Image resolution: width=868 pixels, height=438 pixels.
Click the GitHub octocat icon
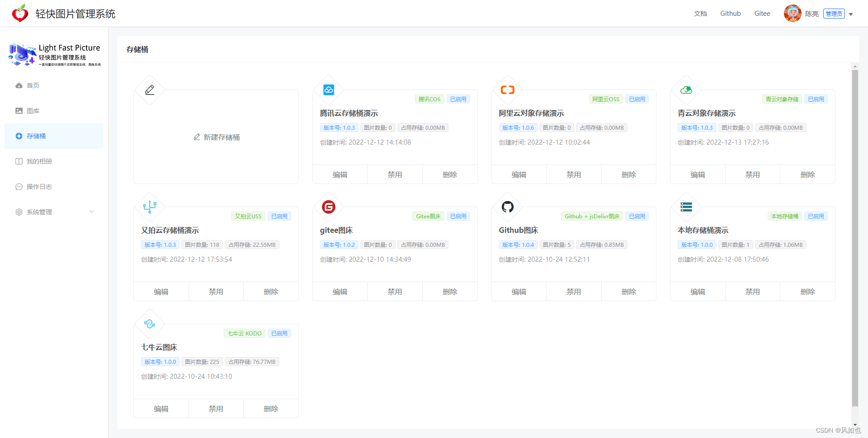508,207
